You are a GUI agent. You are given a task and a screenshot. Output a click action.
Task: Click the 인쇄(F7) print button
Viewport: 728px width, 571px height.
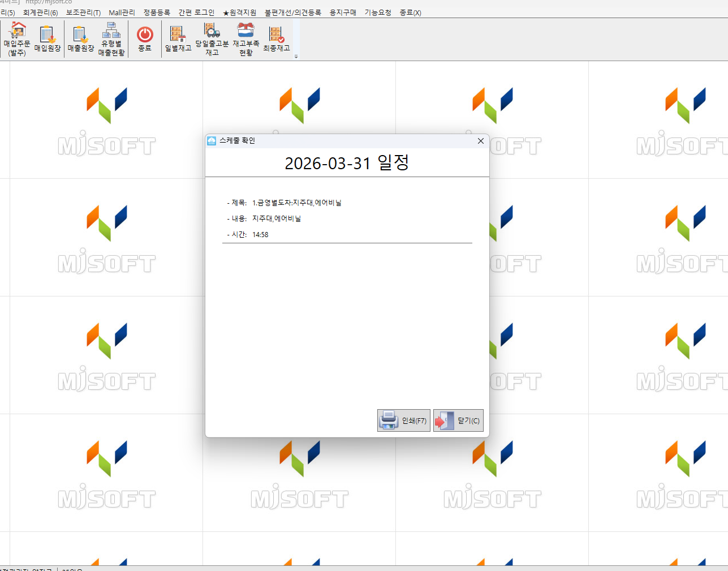404,420
